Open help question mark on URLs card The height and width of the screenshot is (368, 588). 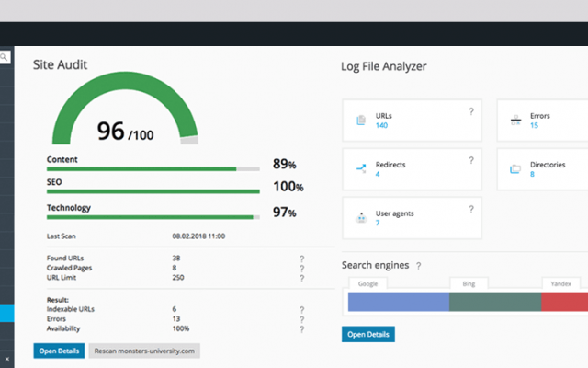(x=471, y=111)
